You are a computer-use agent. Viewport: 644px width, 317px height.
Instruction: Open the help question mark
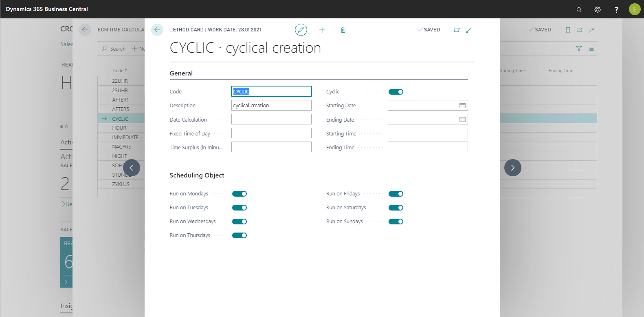pyautogui.click(x=616, y=9)
